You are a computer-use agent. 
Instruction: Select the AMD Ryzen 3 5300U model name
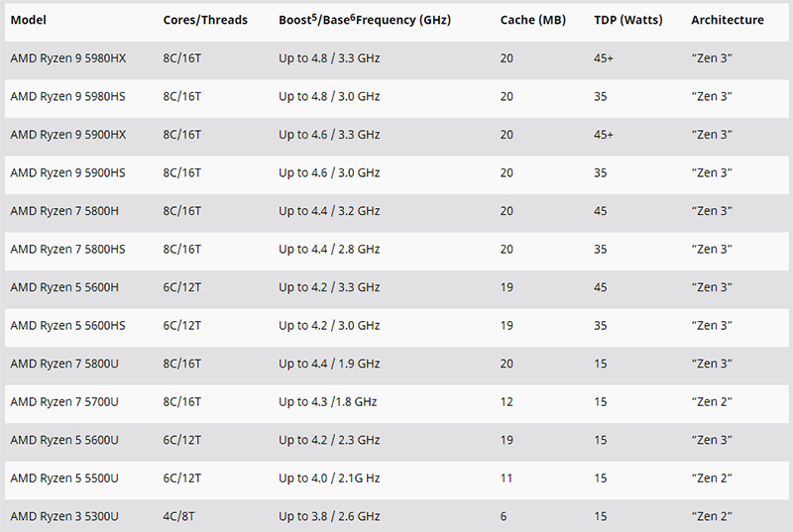point(64,516)
